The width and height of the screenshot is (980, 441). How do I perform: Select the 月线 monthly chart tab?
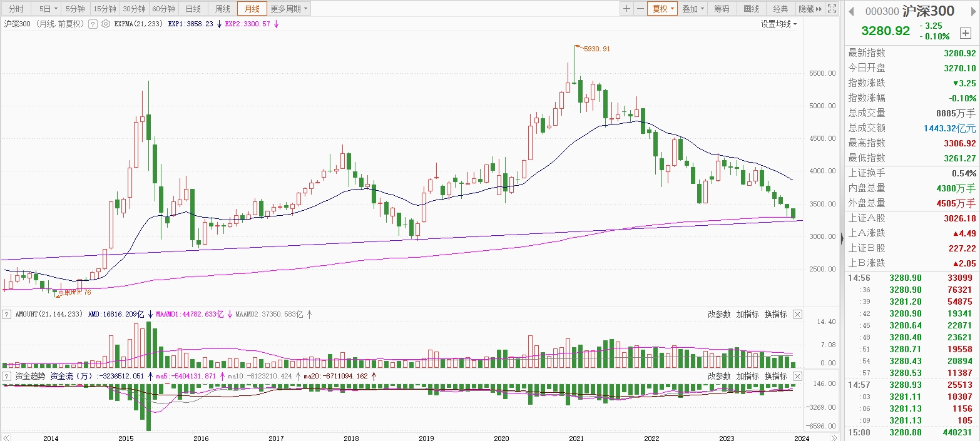(x=252, y=9)
